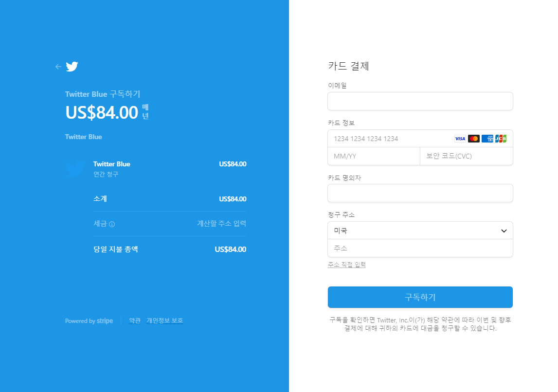This screenshot has height=392, width=558.
Task: Click the 세금 tax label
Action: click(100, 224)
